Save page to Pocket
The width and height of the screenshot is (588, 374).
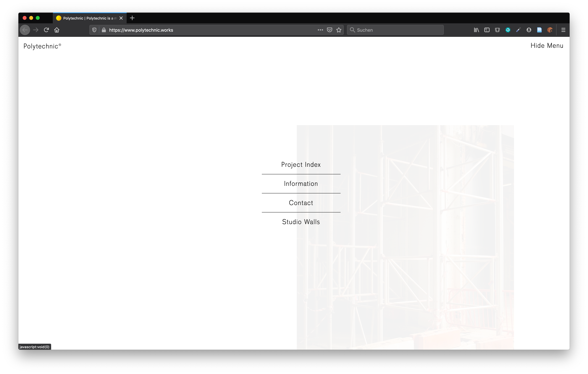point(329,30)
